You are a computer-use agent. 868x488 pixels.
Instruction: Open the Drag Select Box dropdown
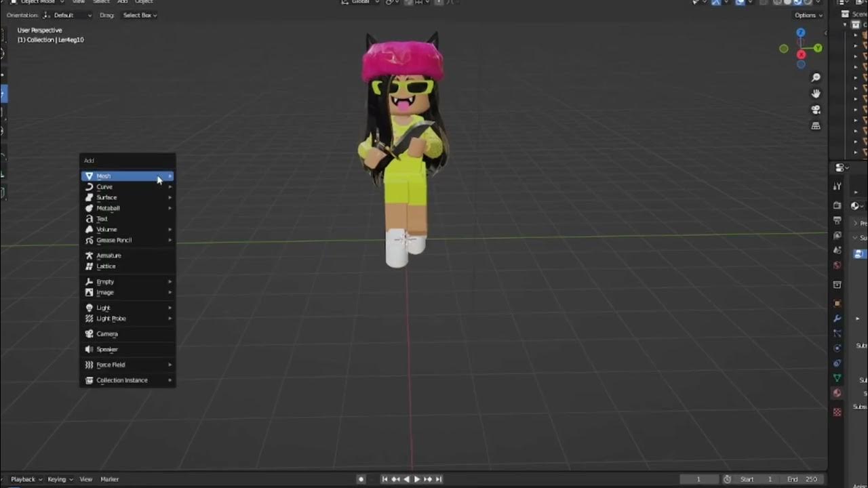click(x=140, y=15)
